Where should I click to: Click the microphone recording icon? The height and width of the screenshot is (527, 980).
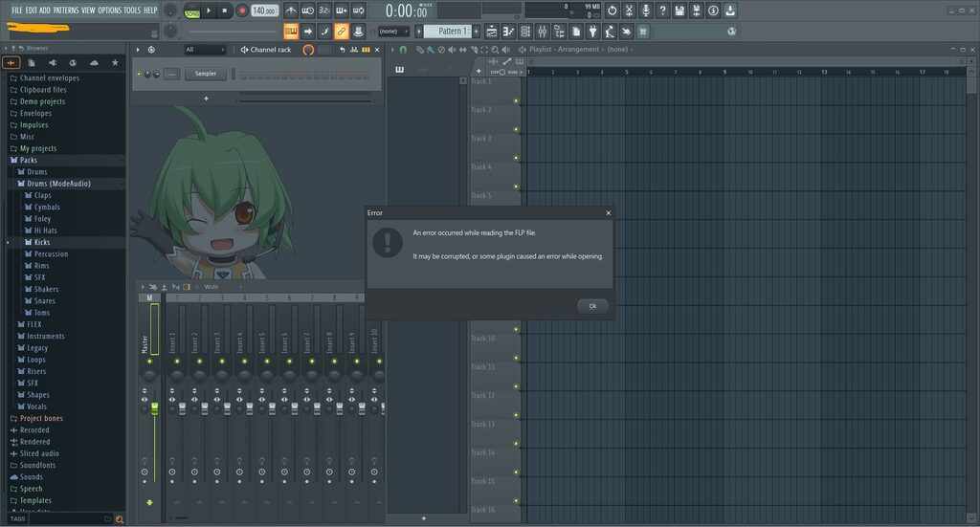(646, 11)
